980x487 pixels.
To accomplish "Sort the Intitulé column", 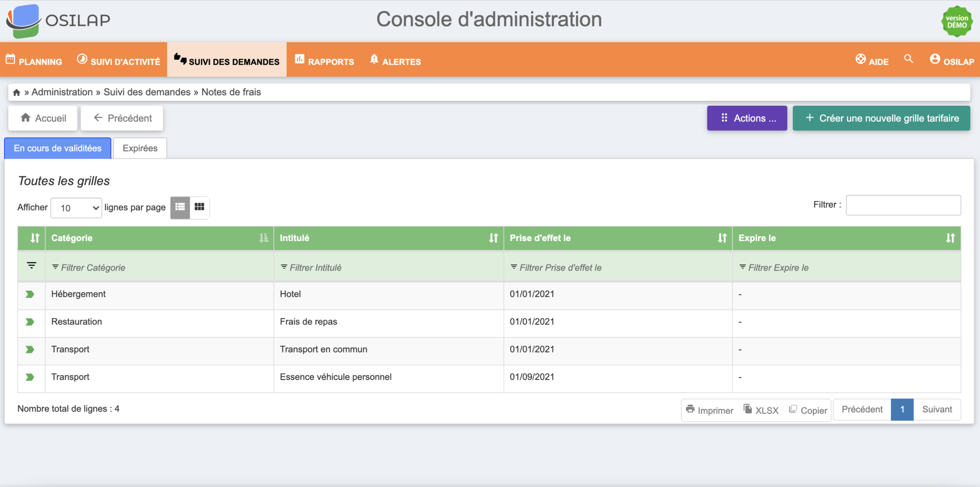I will point(493,238).
